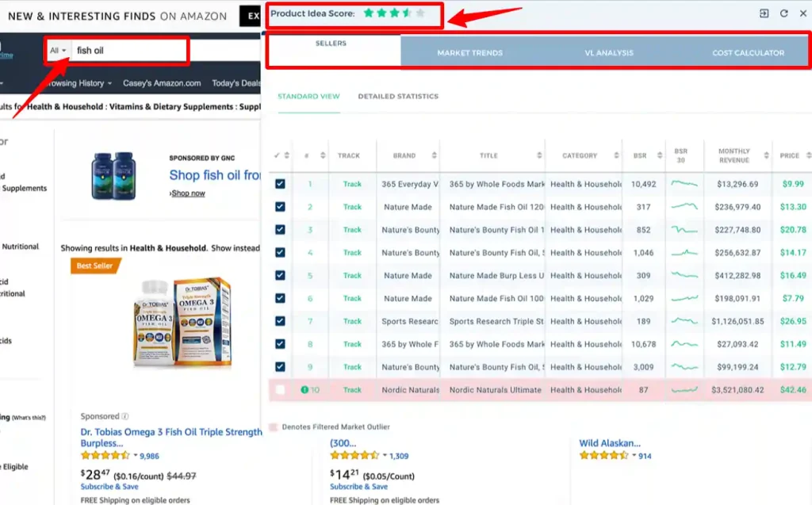Viewport: 812px width, 505px height.
Task: Switch to the Sellers tab
Action: click(x=331, y=50)
